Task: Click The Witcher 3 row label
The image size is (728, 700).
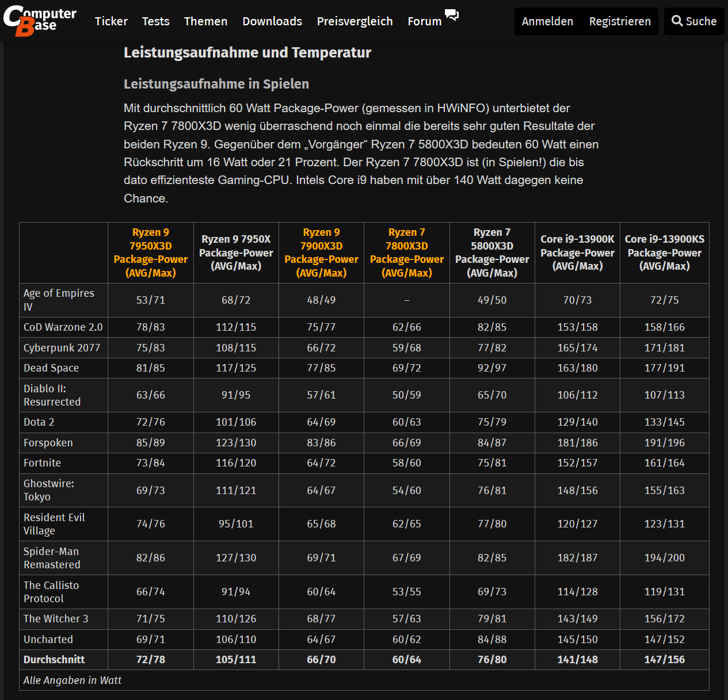Action: click(56, 619)
